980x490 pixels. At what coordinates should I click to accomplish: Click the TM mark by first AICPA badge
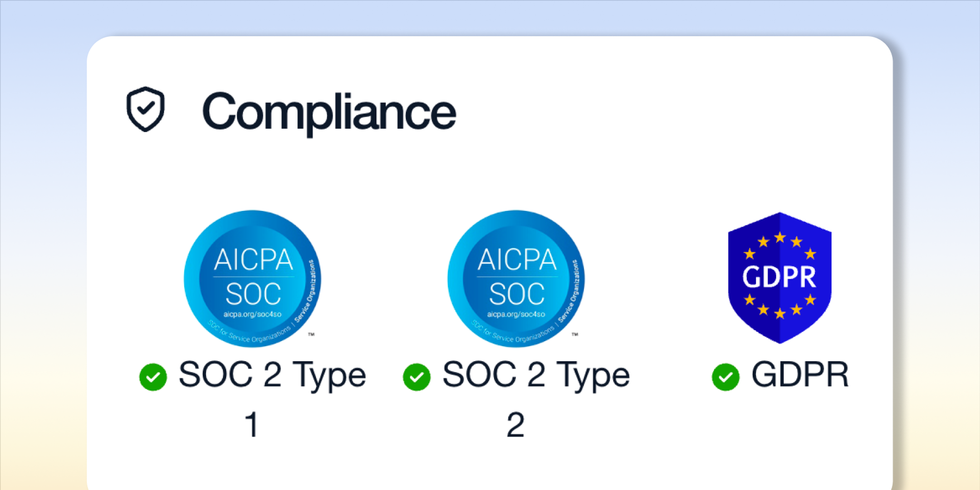click(311, 334)
